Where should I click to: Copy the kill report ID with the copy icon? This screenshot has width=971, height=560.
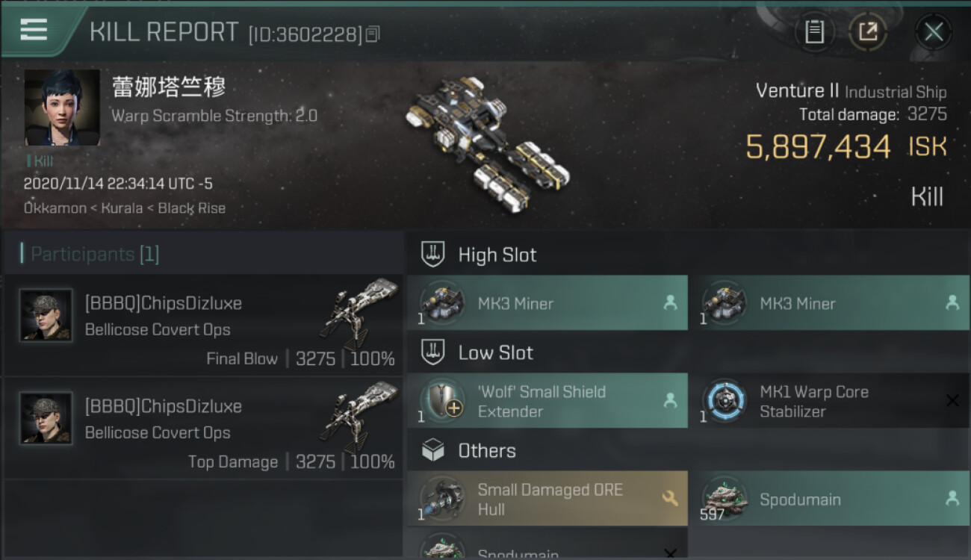point(373,34)
